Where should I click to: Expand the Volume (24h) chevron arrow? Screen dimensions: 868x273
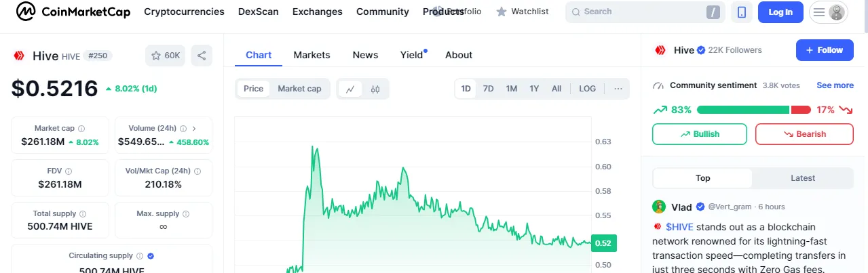194,128
